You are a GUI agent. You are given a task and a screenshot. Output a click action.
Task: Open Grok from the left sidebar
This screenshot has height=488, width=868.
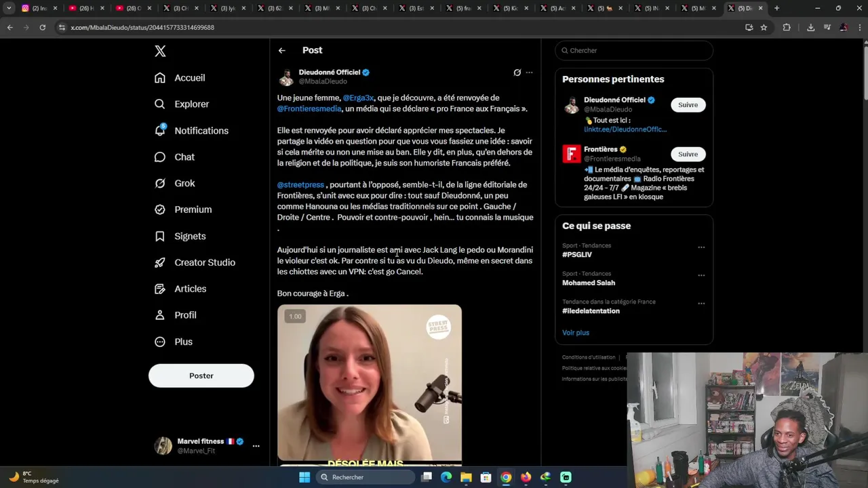(175, 184)
